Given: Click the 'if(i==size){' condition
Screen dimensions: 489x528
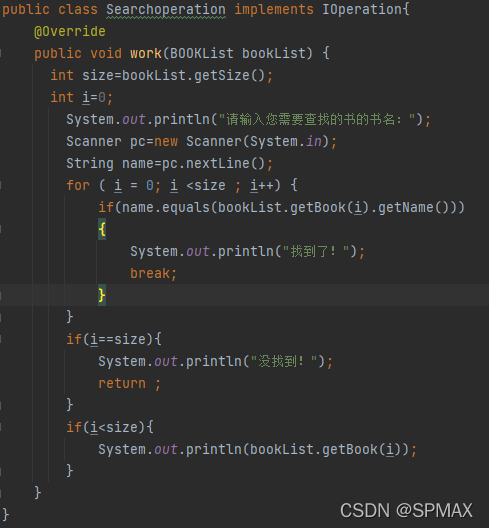Looking at the screenshot, I should click(114, 339).
